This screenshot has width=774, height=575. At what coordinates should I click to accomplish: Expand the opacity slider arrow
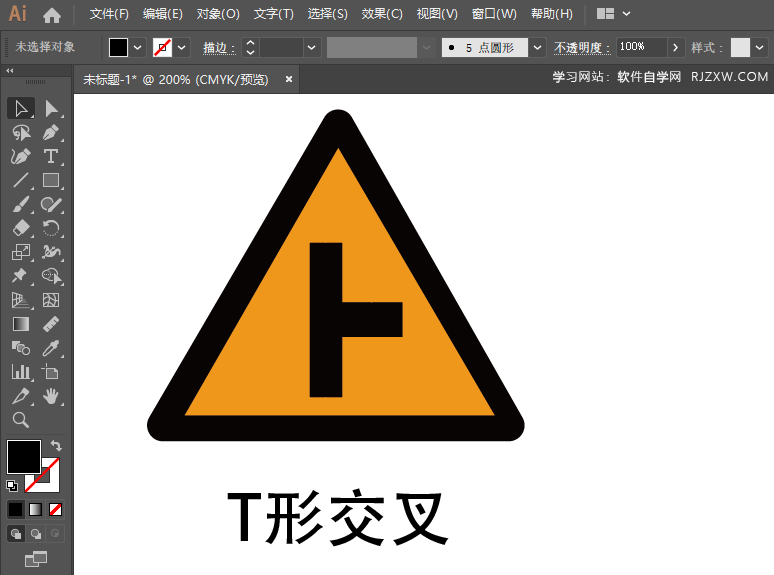tap(675, 48)
